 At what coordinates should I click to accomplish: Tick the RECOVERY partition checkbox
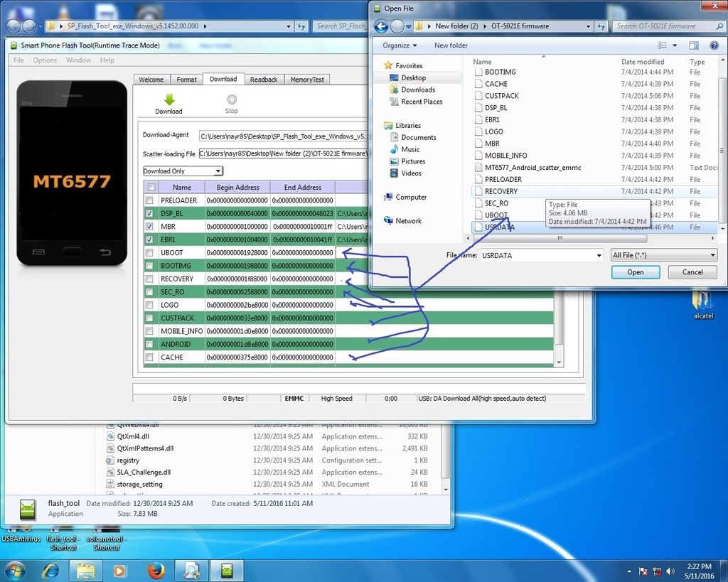pyautogui.click(x=149, y=279)
